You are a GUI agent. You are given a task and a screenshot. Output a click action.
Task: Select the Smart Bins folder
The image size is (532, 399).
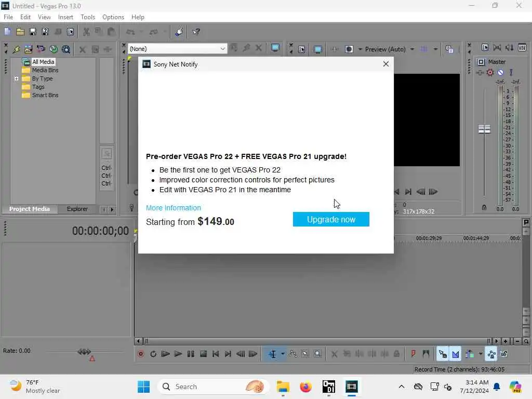[x=40, y=96]
